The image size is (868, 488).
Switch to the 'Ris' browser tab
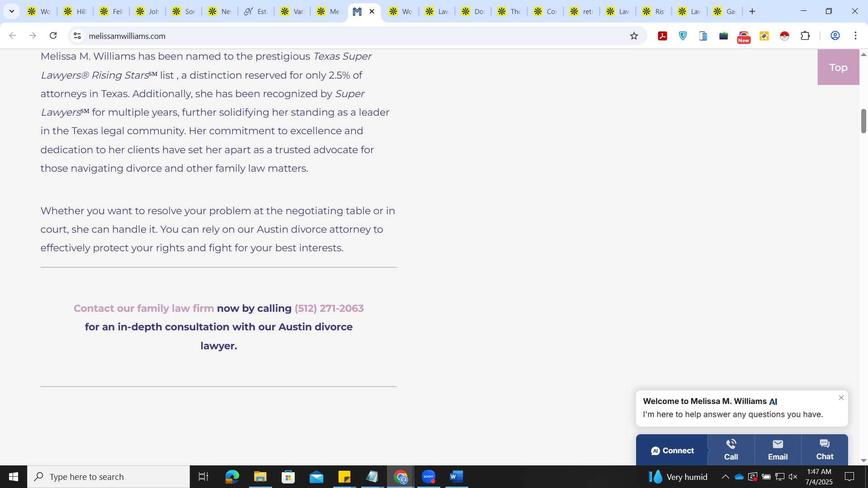point(653,11)
